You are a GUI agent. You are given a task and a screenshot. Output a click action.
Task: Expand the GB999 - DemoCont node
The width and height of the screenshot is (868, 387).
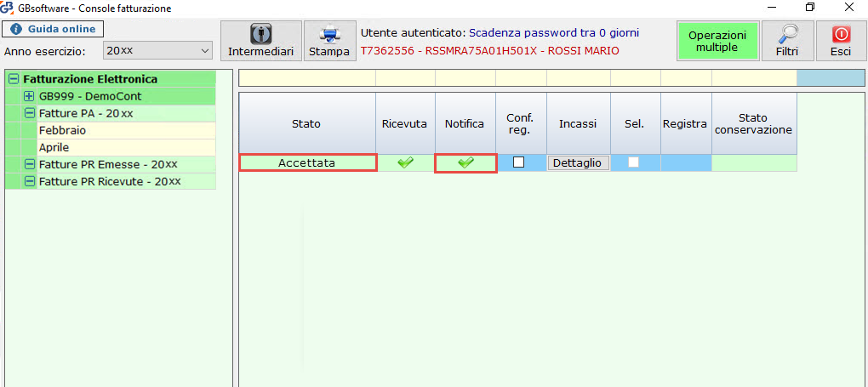29,96
